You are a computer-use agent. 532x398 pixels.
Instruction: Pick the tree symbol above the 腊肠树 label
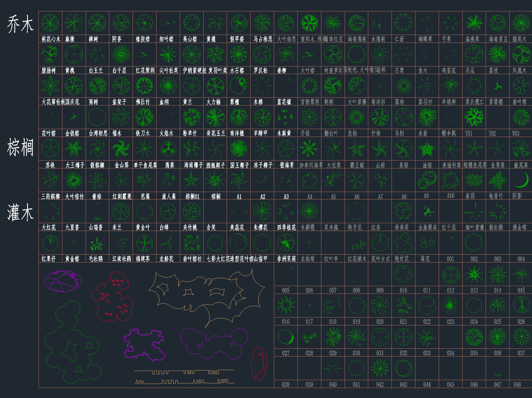coord(49,54)
